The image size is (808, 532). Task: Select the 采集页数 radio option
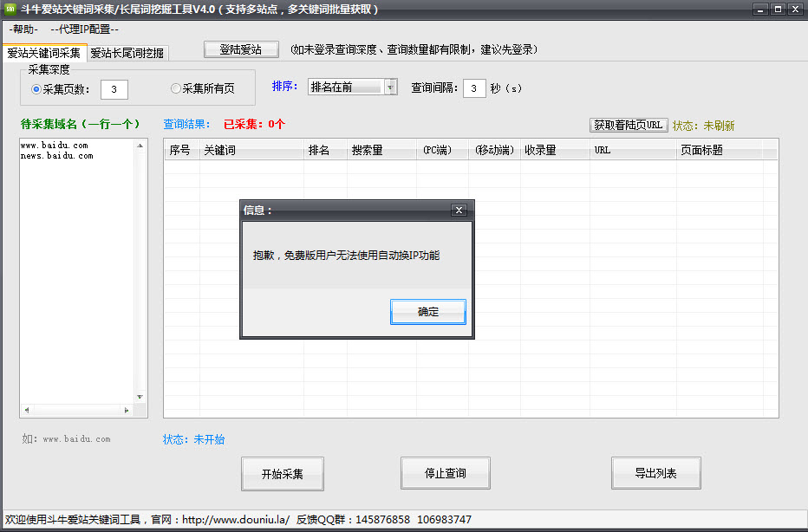pos(36,88)
